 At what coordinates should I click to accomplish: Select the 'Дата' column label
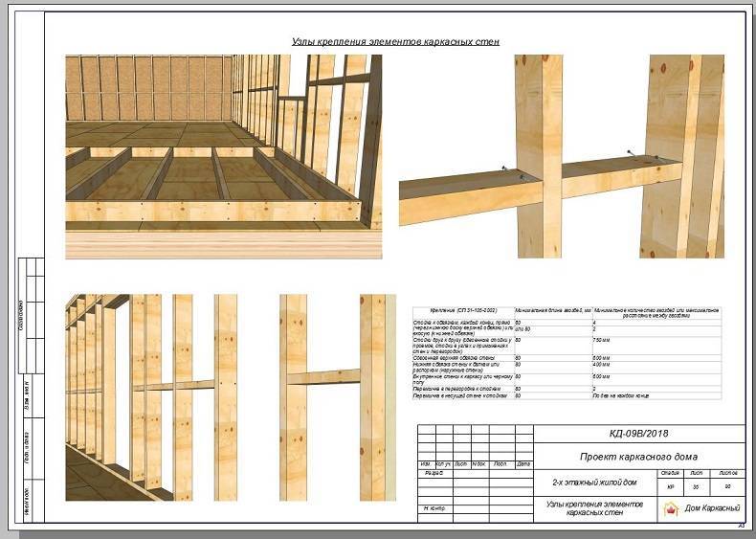pyautogui.click(x=523, y=464)
